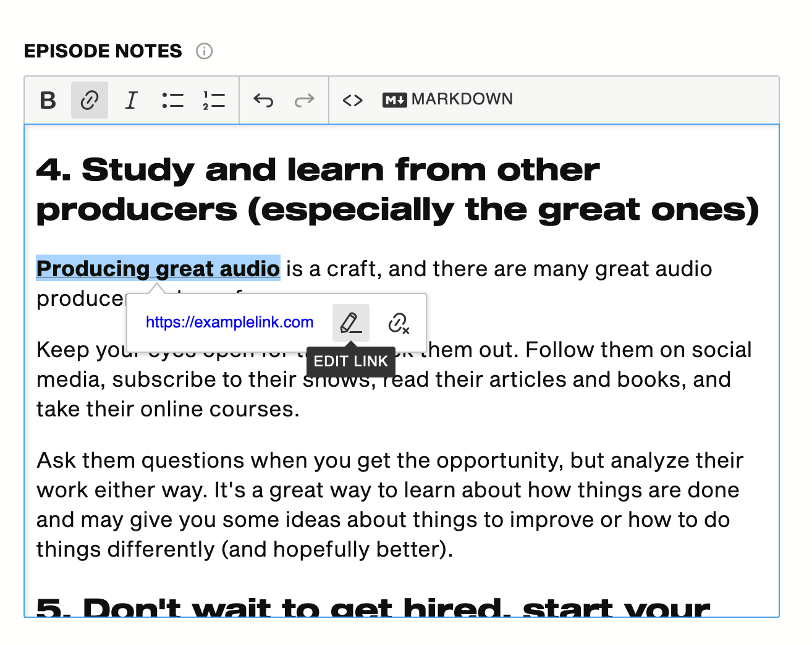Toggle italic formatting

click(x=131, y=100)
